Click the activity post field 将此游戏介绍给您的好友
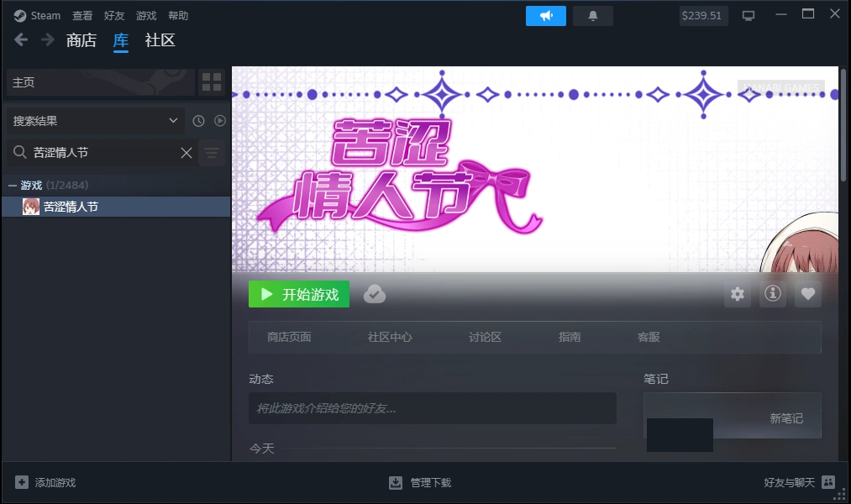The image size is (851, 504). click(x=433, y=408)
